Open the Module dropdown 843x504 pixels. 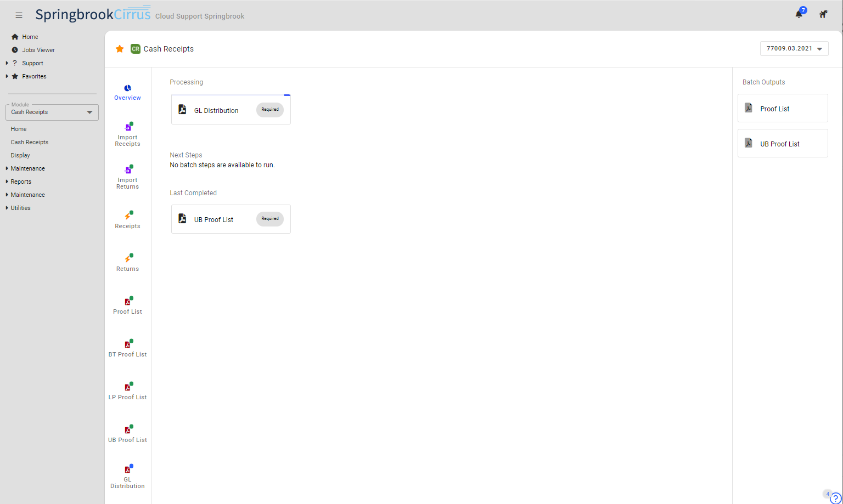tap(52, 112)
